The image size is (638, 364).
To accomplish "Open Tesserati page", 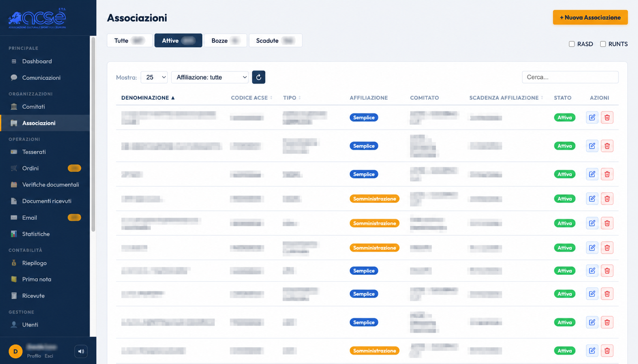I will [x=45, y=152].
